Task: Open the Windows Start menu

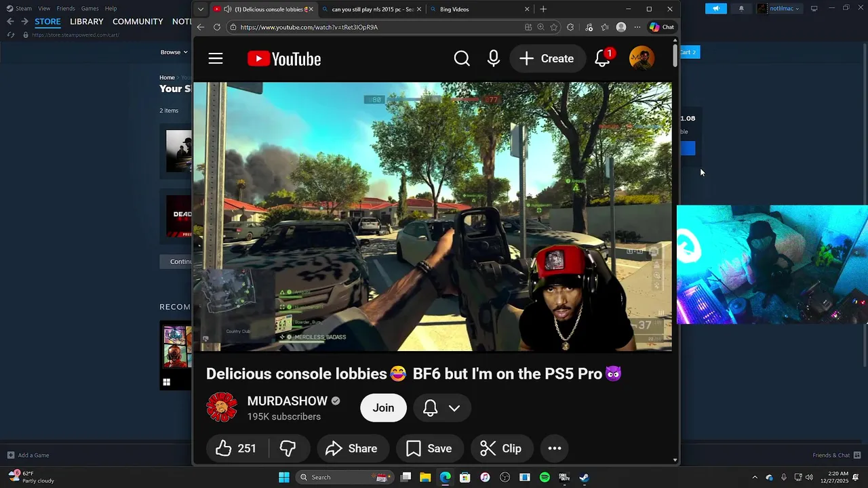Action: pyautogui.click(x=284, y=477)
